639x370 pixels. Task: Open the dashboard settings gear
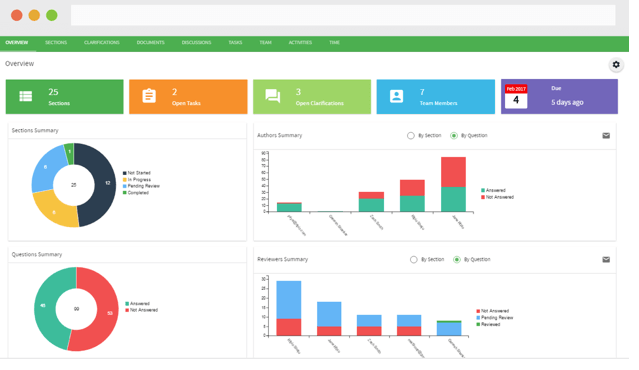(616, 64)
